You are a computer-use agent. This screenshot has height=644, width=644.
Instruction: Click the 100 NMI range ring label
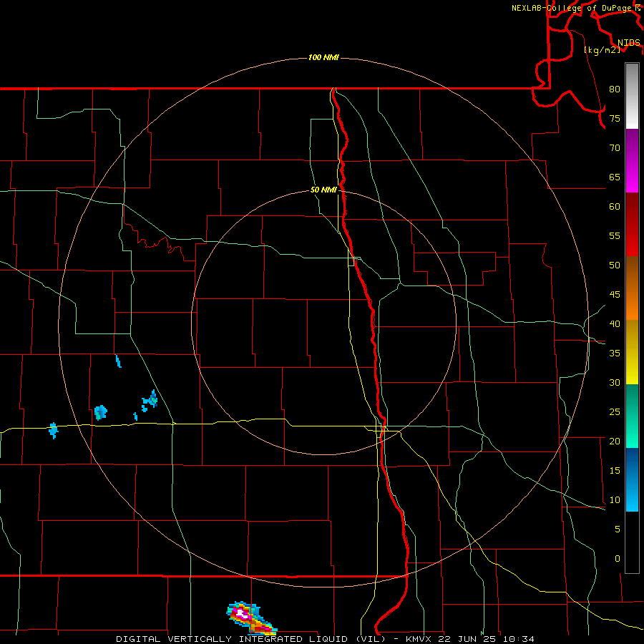click(x=323, y=57)
